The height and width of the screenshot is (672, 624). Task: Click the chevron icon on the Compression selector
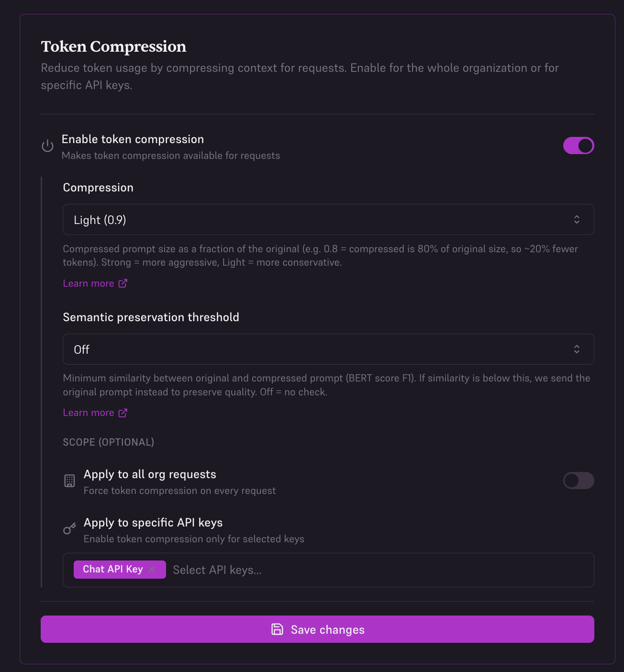point(577,219)
